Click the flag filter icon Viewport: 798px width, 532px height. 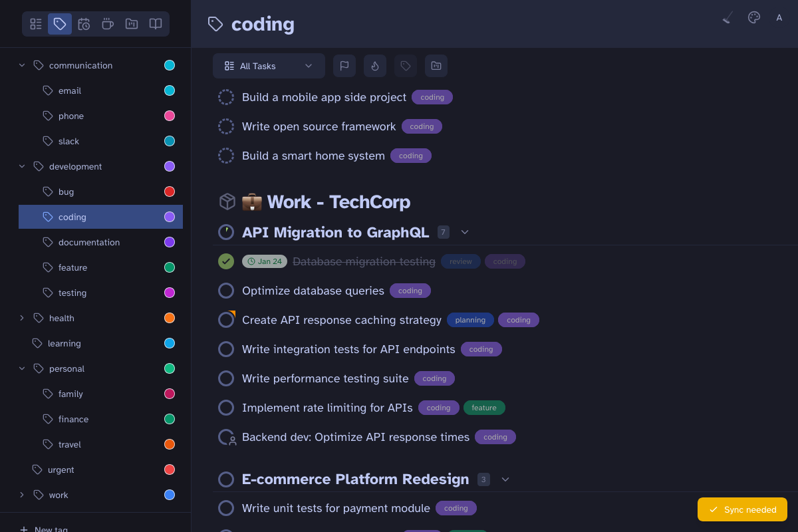344,66
